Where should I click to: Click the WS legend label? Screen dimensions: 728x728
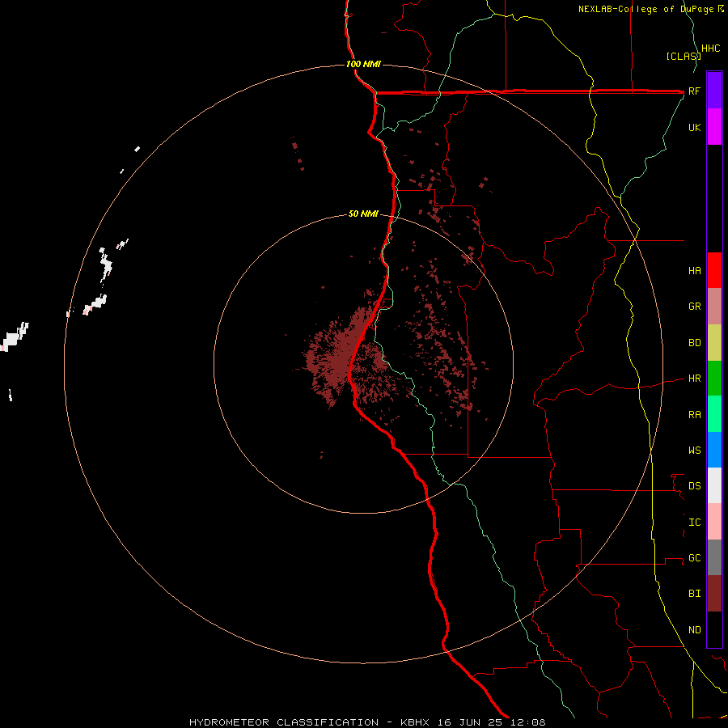(x=694, y=451)
